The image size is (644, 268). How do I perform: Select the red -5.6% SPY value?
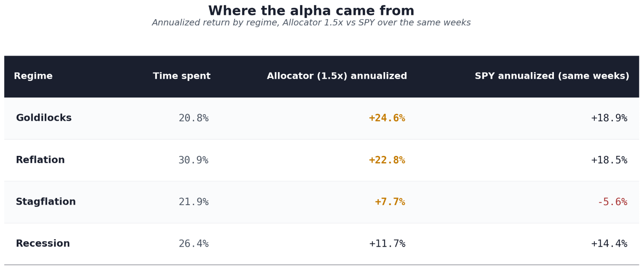[612, 202]
